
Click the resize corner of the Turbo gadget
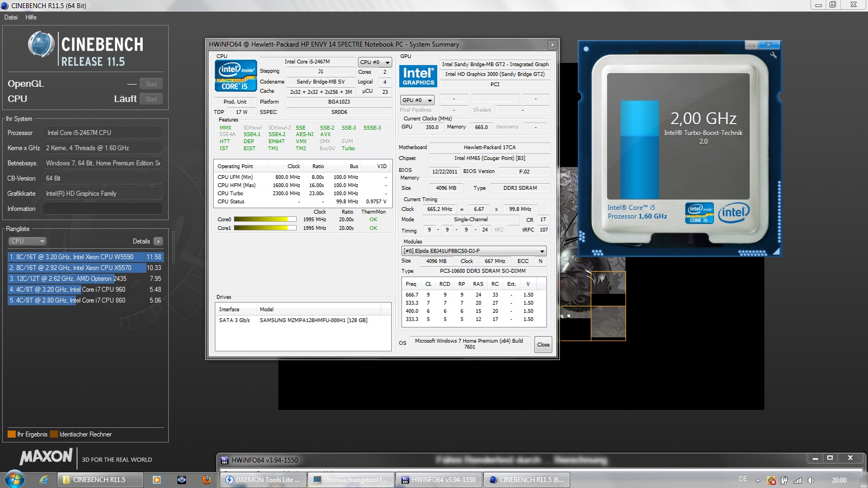(x=776, y=251)
